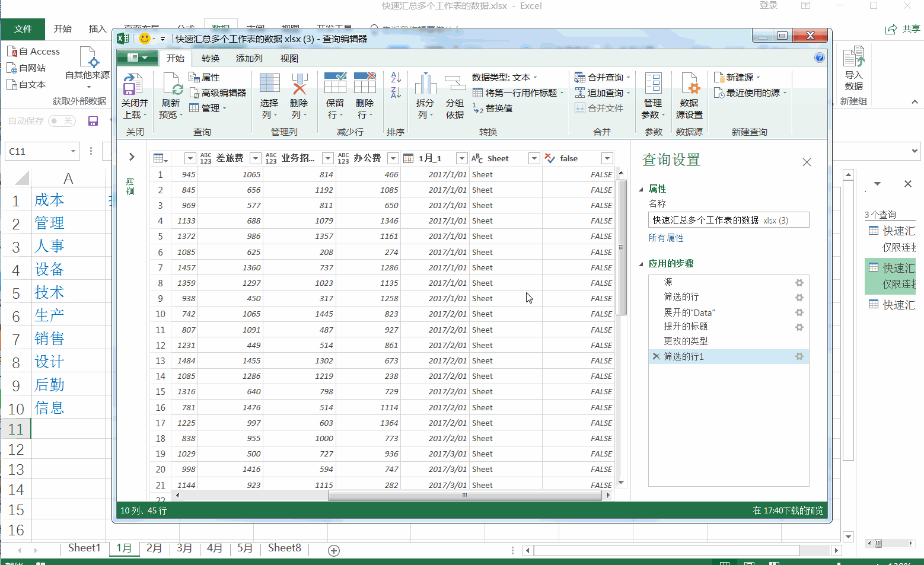Click the 删除列 remove columns icon

click(x=299, y=85)
